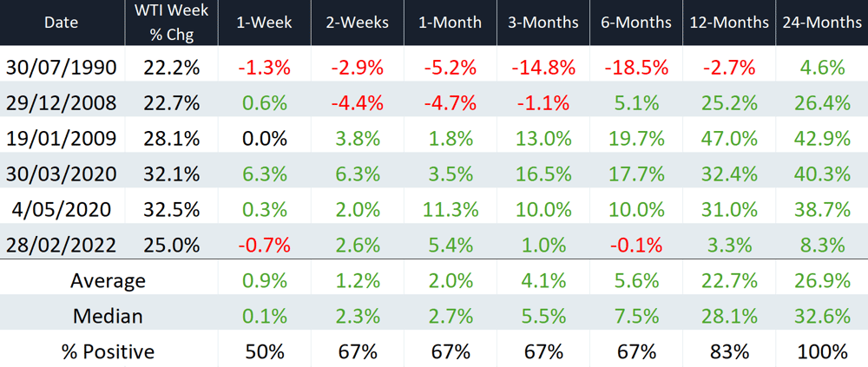Select the 2-Weeks column header
This screenshot has height=367, width=868.
point(357,23)
